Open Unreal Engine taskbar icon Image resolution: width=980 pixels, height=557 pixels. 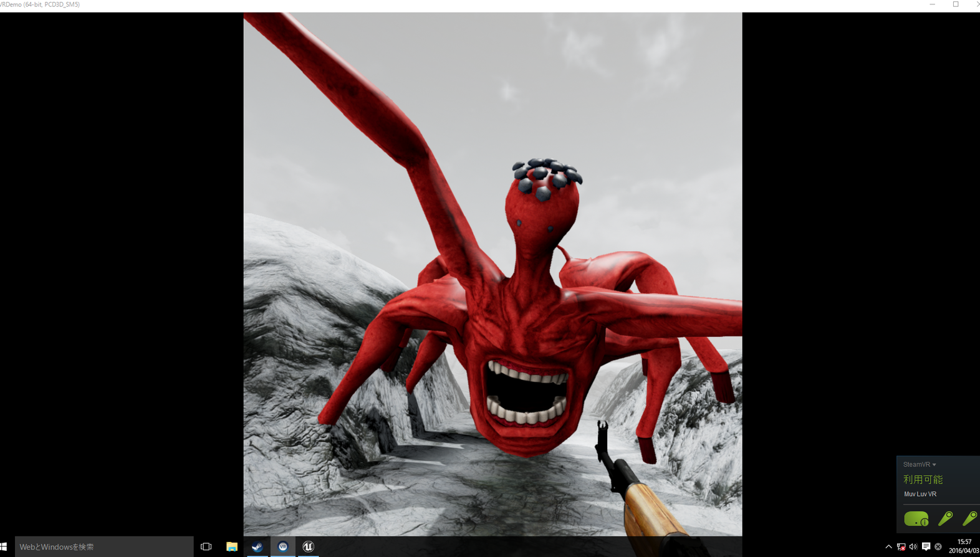point(308,546)
